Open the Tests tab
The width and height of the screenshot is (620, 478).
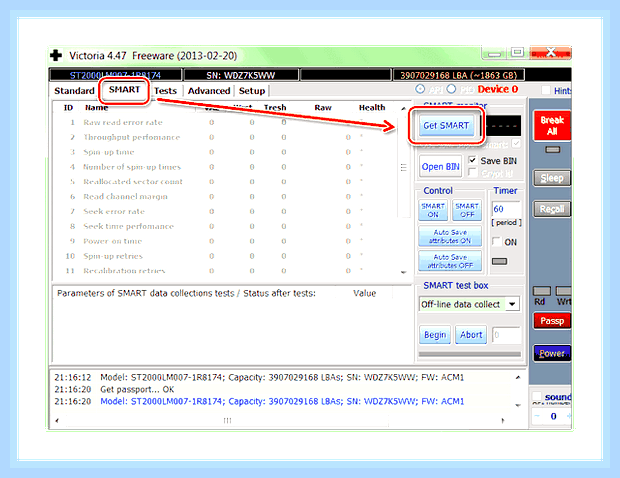[165, 91]
